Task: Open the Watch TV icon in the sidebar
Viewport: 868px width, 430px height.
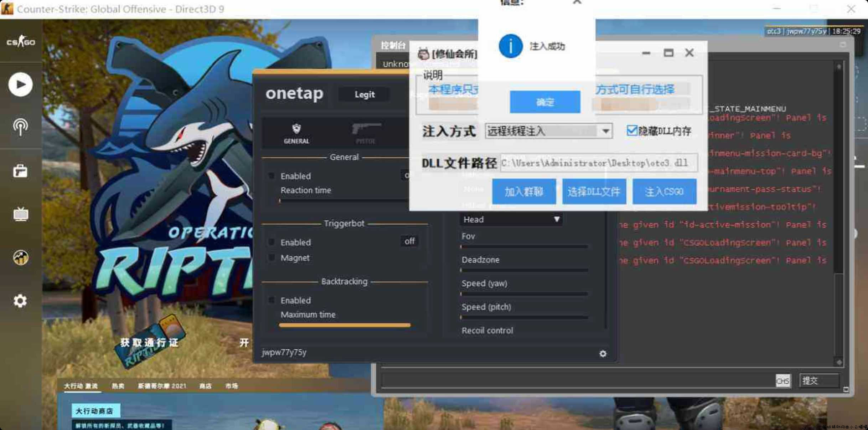Action: tap(21, 214)
